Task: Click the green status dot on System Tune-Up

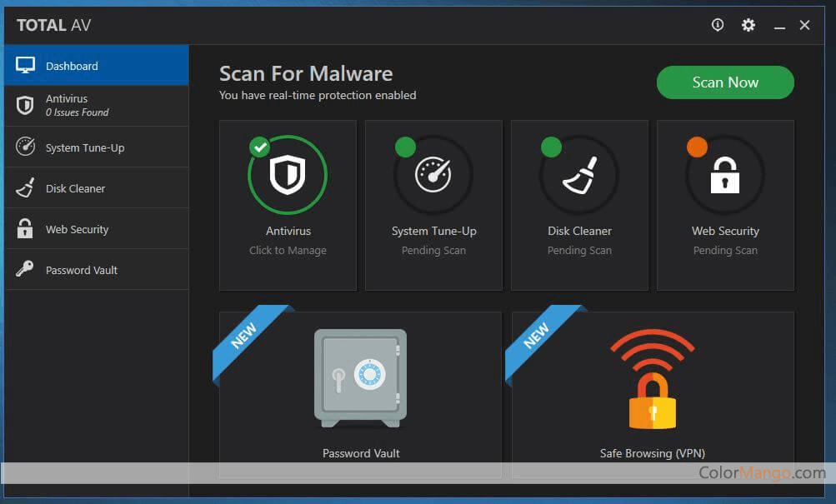Action: (405, 147)
